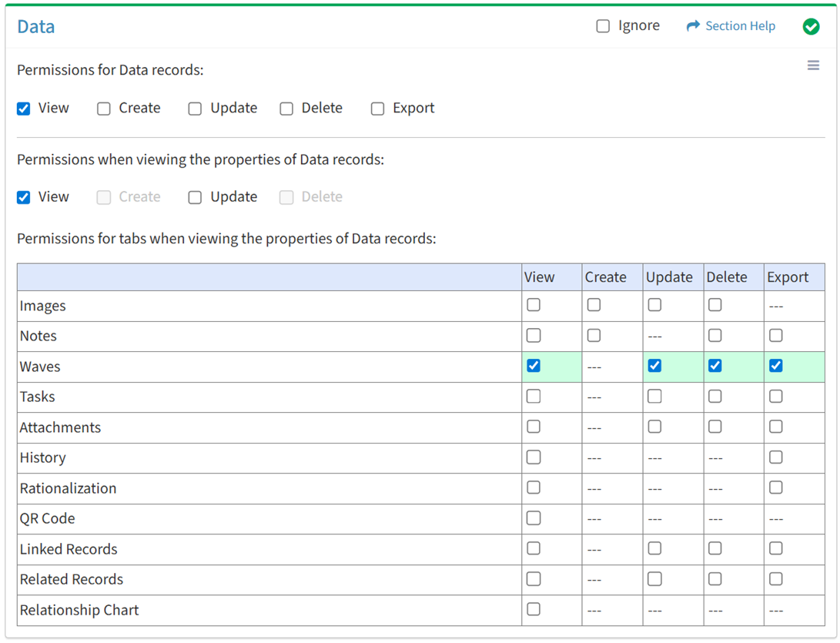840x643 pixels.
Task: Enable Update when viewing properties
Action: pos(195,197)
